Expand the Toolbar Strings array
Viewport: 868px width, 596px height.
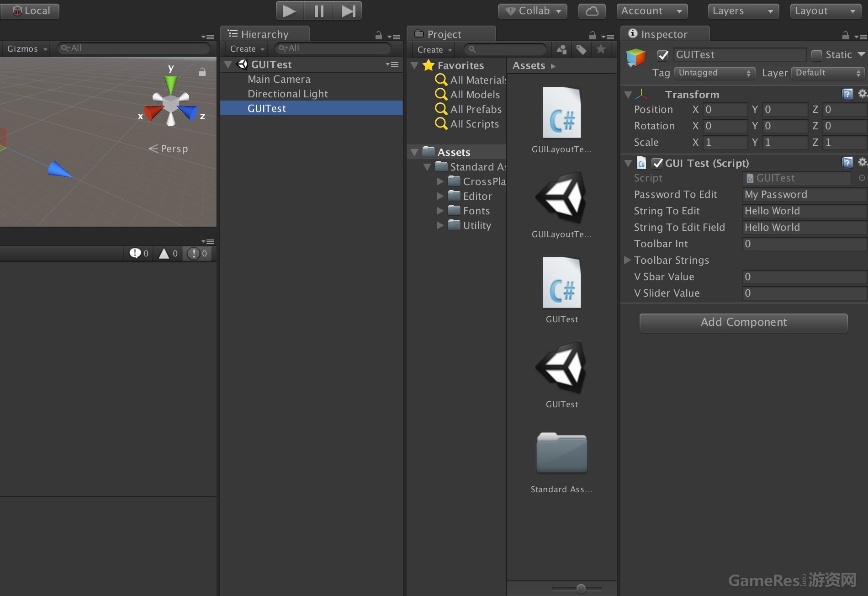click(628, 260)
